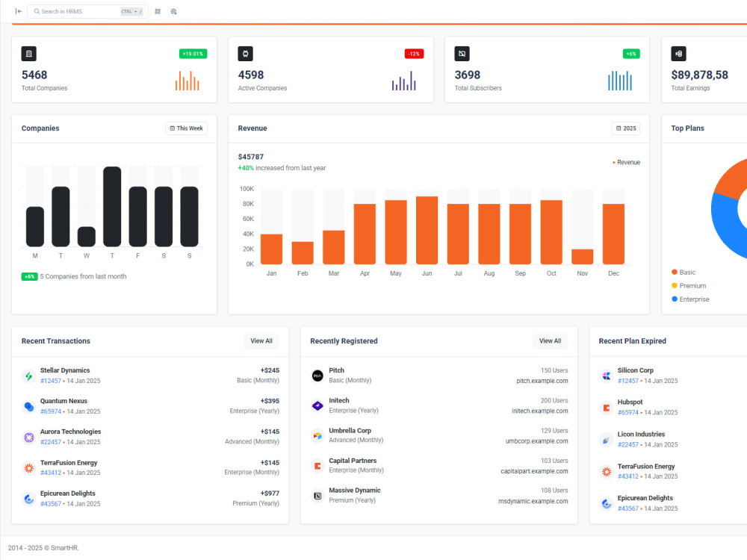This screenshot has height=560, width=747.
Task: Open the apps grid icon in the top bar
Action: (158, 11)
